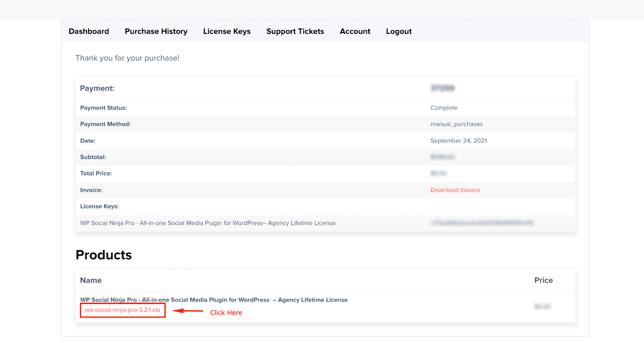This screenshot has height=343, width=644.
Task: Click the red arrow annotation
Action: (188, 311)
